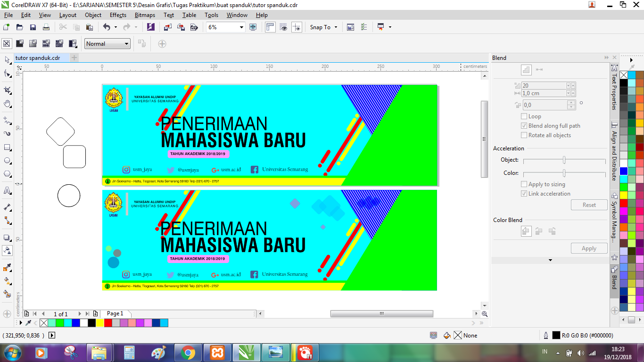Click the horizontal document scrollbar
The width and height of the screenshot is (644, 362).
point(382,313)
